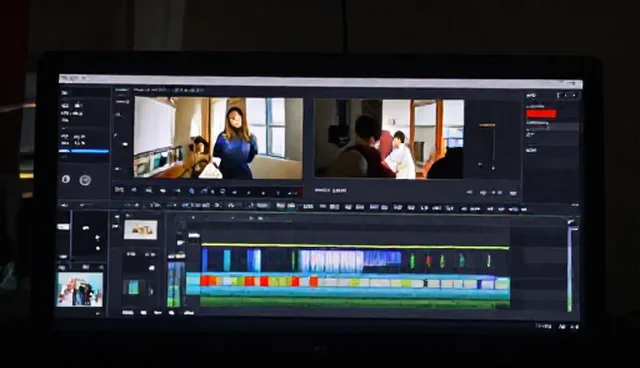This screenshot has width=640, height=368.
Task: Click the yellow bar above the timeline clips
Action: click(355, 246)
